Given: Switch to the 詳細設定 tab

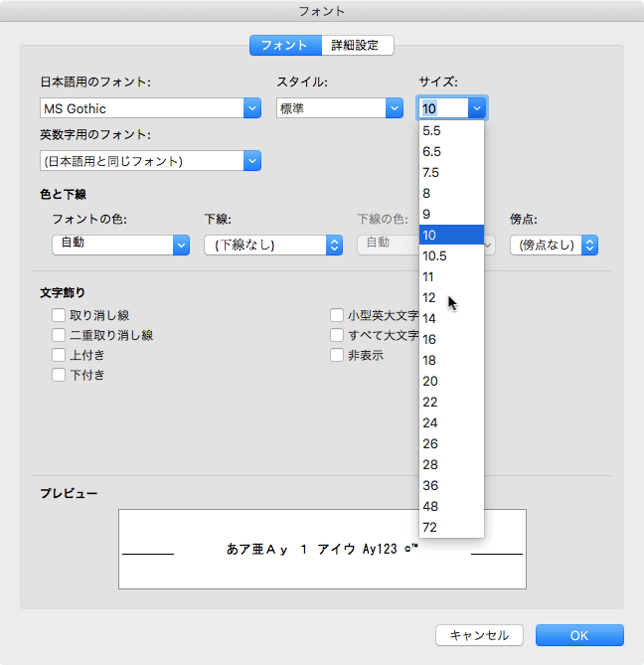Looking at the screenshot, I should coord(357,45).
